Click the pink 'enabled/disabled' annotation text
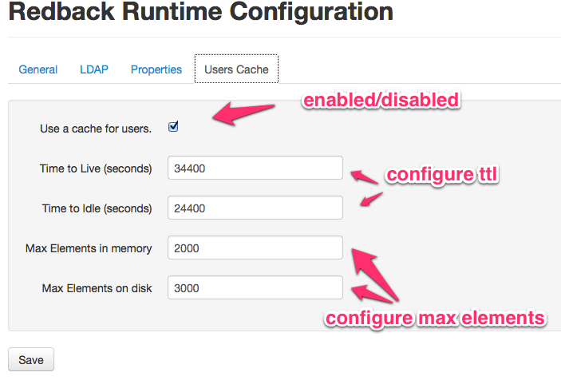The height and width of the screenshot is (392, 561). click(380, 101)
